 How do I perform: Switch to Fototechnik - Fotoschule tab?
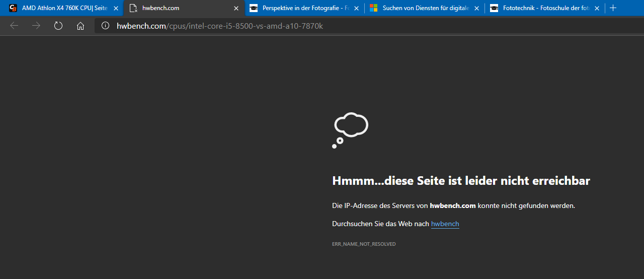pos(545,8)
